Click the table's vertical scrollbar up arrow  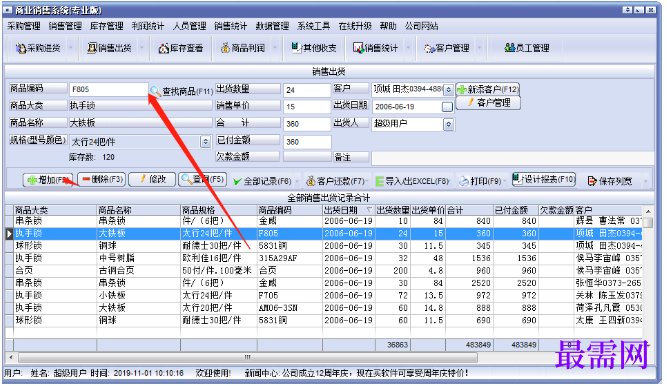[x=648, y=211]
